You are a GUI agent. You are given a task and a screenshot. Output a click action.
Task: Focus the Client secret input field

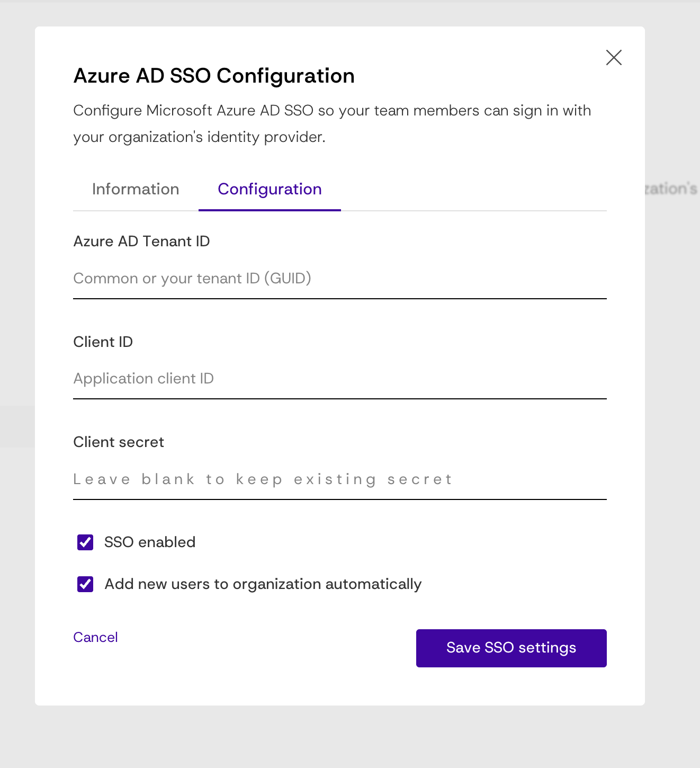[340, 479]
